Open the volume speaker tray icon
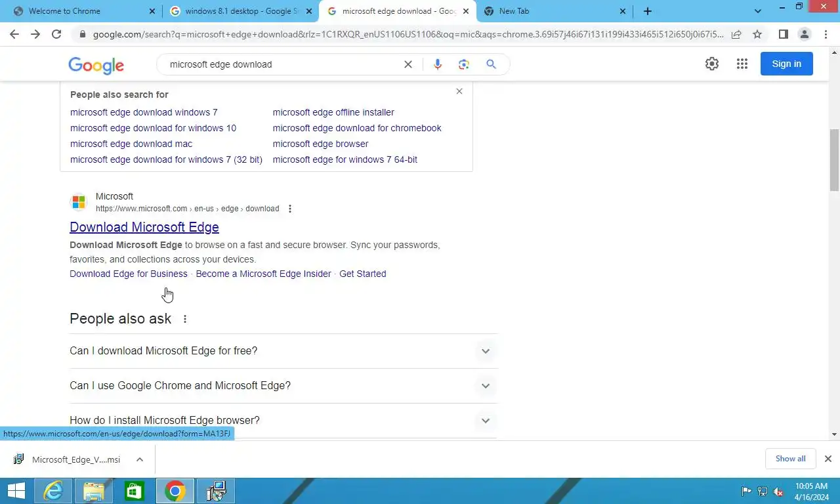The width and height of the screenshot is (840, 504). click(x=779, y=492)
